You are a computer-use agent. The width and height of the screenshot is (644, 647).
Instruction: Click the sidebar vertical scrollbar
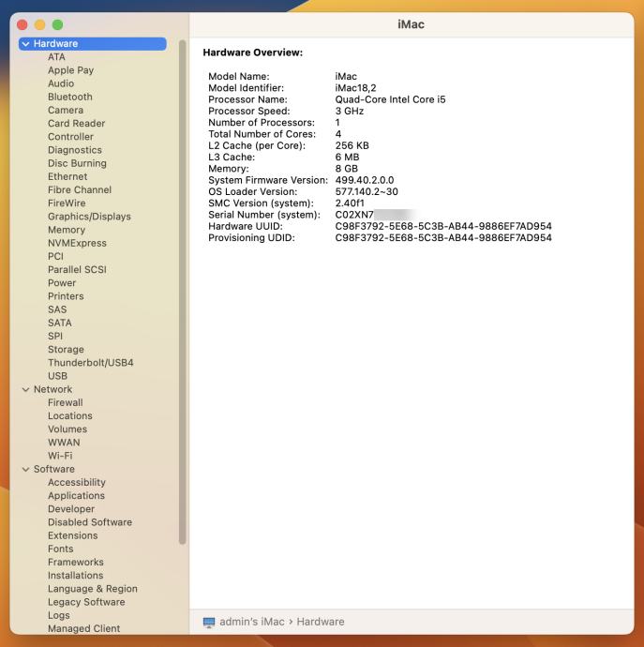coord(183,293)
